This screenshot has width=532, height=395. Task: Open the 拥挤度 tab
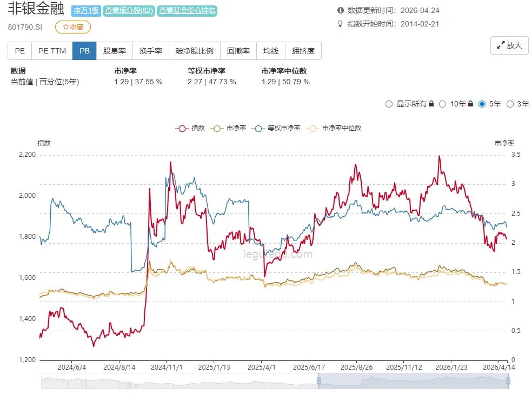[x=303, y=50]
